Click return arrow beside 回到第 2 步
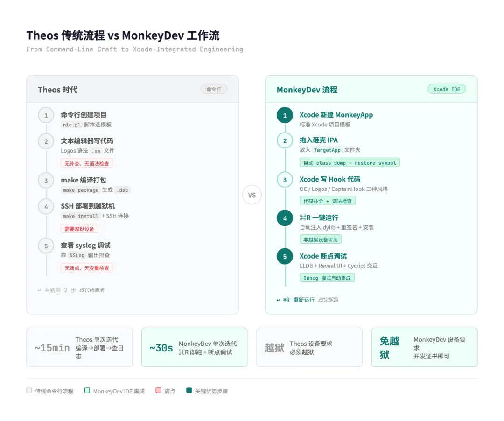Screen dimensions: 504x421 click(40, 290)
